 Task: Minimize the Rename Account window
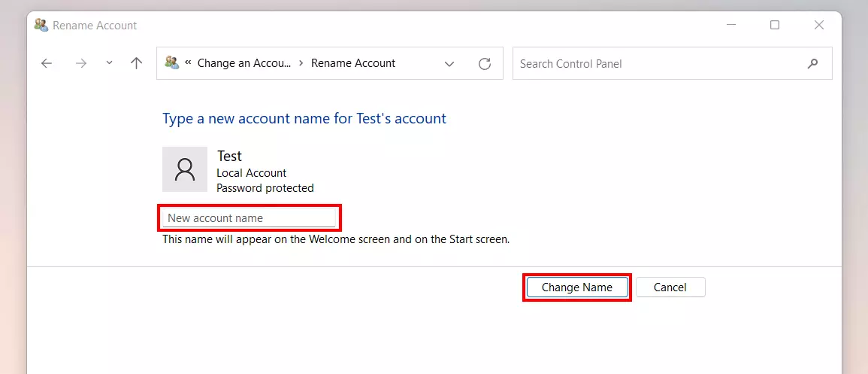coord(730,25)
